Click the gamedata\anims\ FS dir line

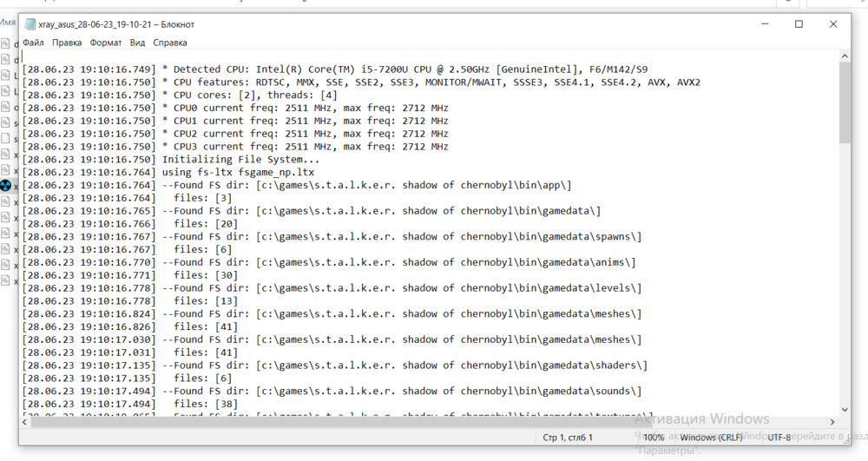[x=329, y=262]
